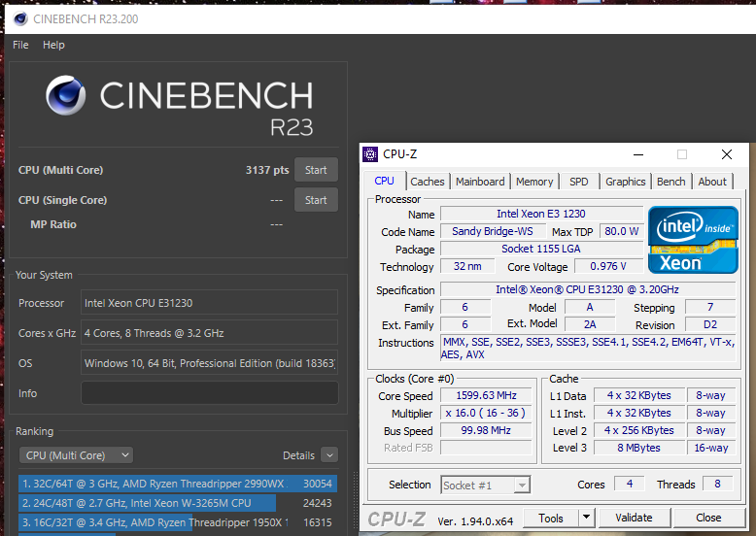Image resolution: width=756 pixels, height=536 pixels.
Task: Click the 3137 pts multi core score
Action: pos(267,170)
